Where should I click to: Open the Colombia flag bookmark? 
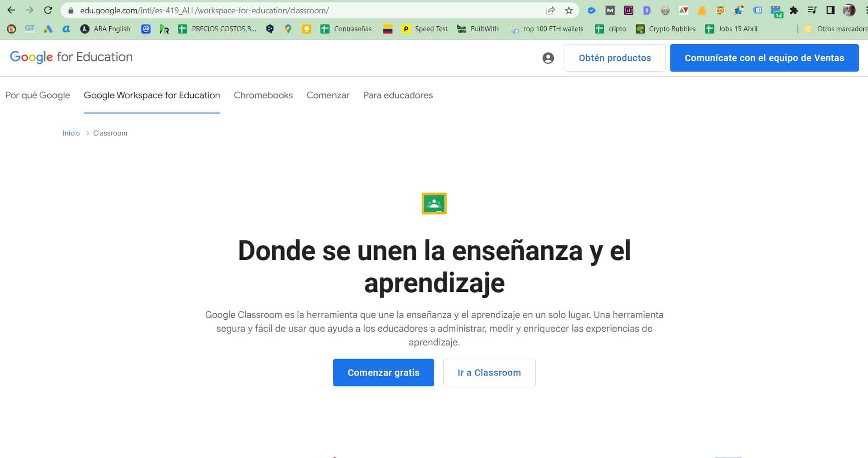[388, 29]
